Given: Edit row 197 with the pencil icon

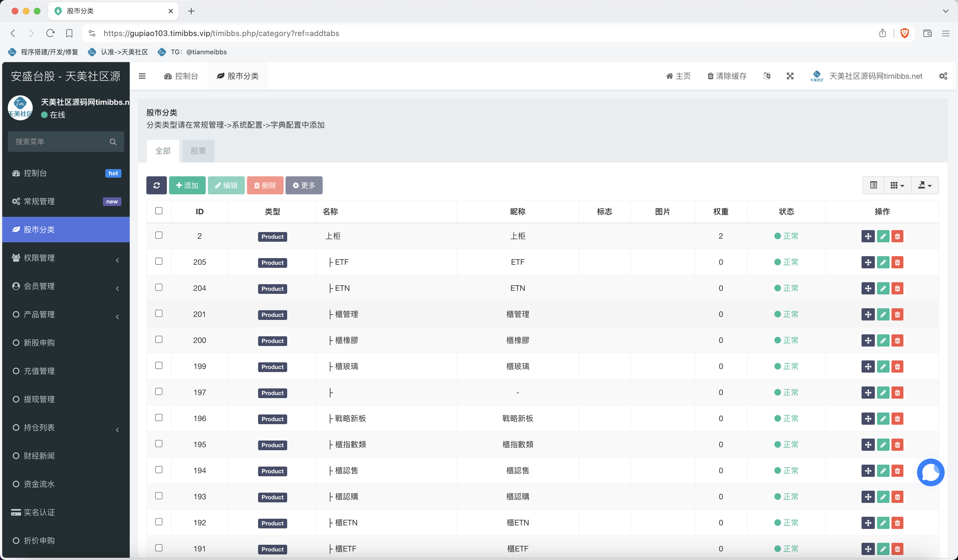Looking at the screenshot, I should point(883,392).
